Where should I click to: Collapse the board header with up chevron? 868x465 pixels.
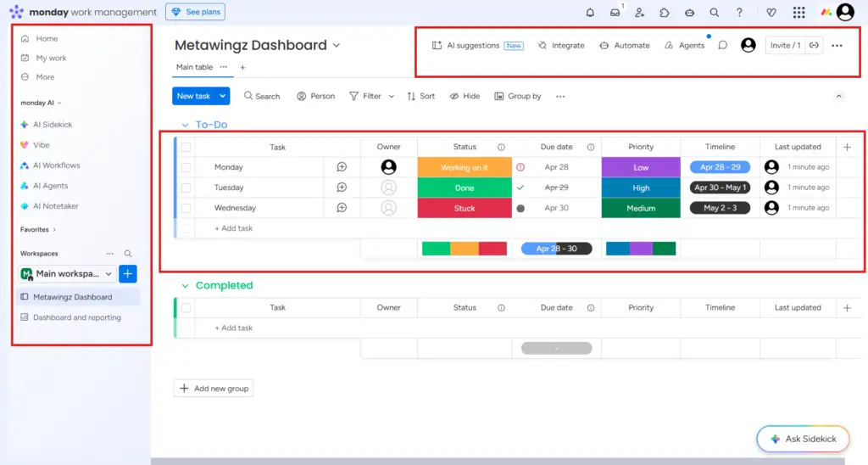tap(838, 96)
